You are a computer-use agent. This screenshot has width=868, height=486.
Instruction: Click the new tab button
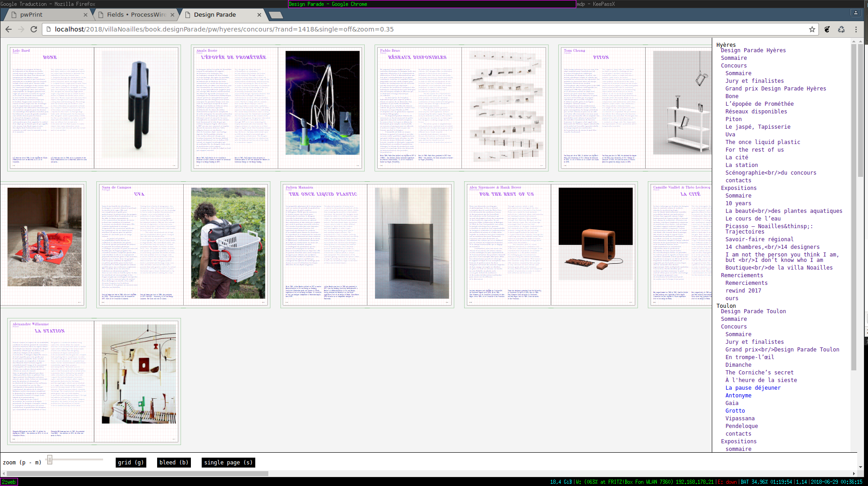click(x=276, y=15)
